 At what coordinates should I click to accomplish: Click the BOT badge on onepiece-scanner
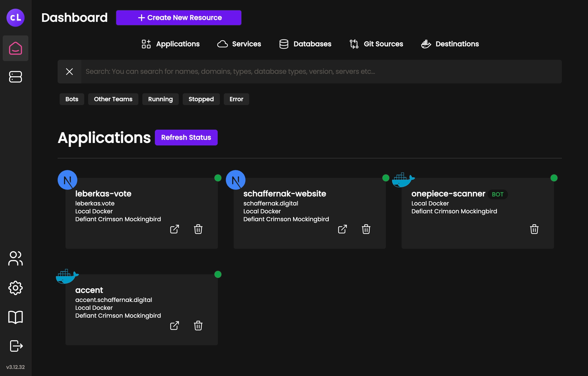pos(498,194)
